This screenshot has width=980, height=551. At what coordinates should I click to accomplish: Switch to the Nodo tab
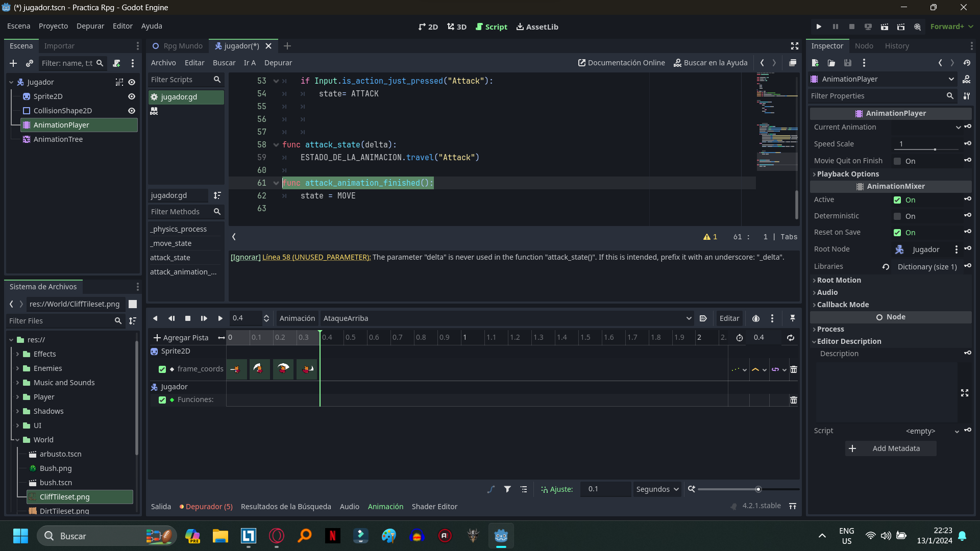pos(864,46)
